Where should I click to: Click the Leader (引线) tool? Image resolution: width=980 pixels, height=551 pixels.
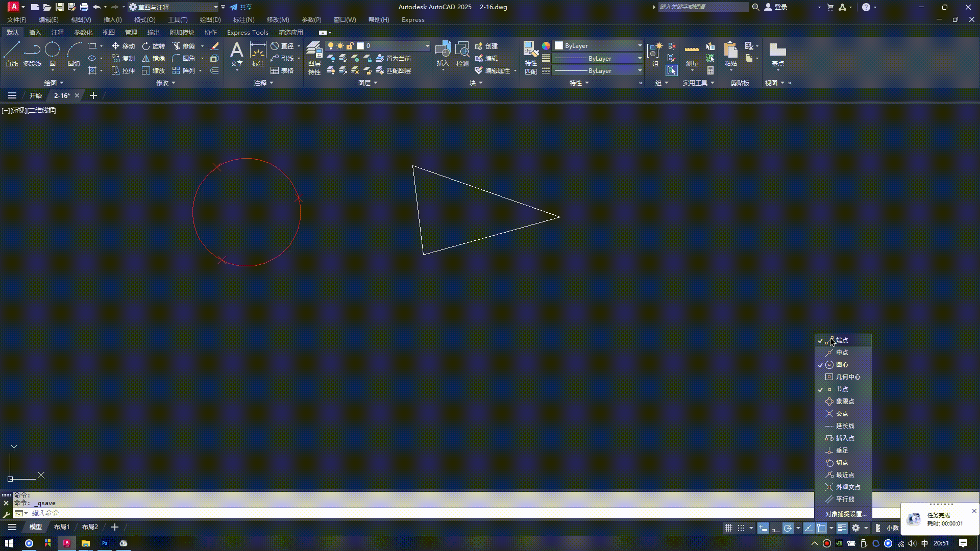[x=282, y=58]
